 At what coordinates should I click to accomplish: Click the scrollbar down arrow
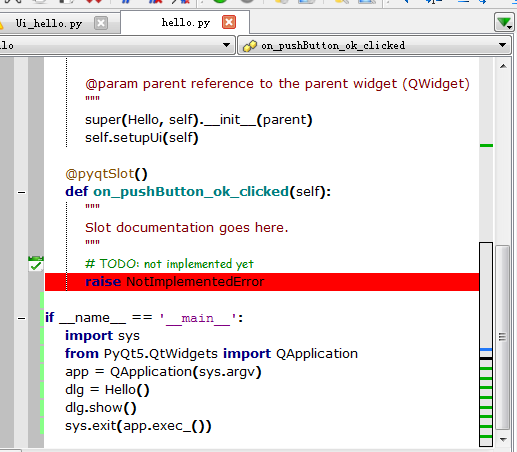tap(503, 440)
